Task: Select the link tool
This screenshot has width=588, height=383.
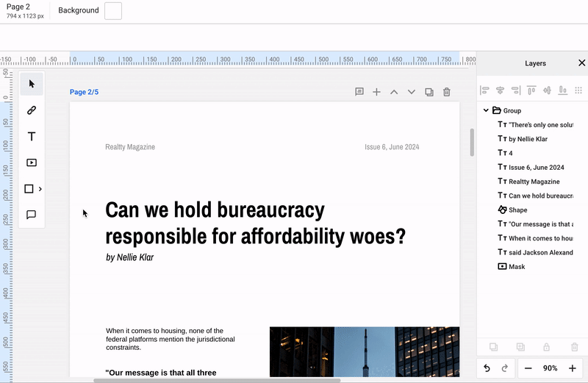Action: click(x=32, y=110)
